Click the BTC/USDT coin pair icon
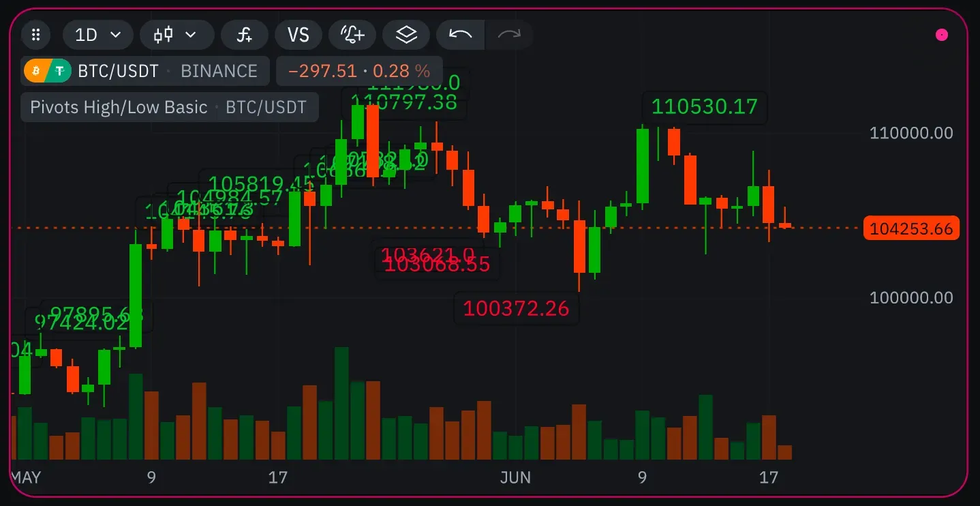Screen dimensions: 980x506 (48, 71)
